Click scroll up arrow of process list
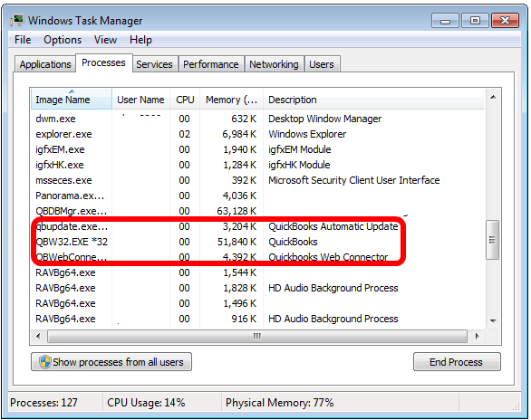 tap(493, 97)
